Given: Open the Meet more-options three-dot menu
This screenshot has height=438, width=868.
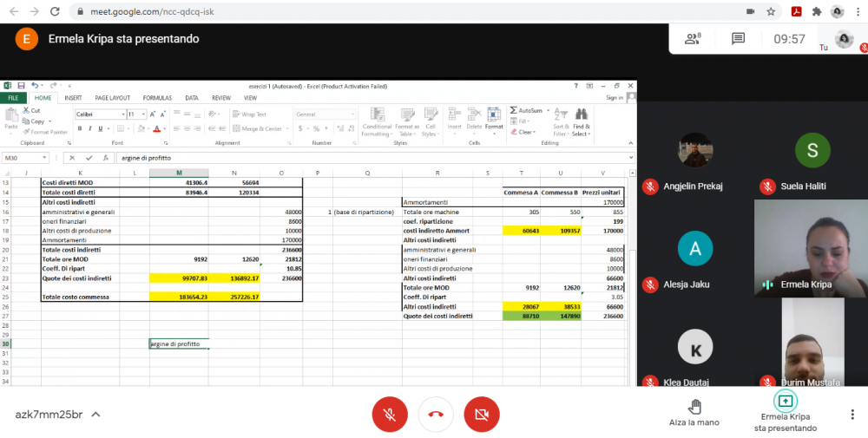Looking at the screenshot, I should pos(852,415).
